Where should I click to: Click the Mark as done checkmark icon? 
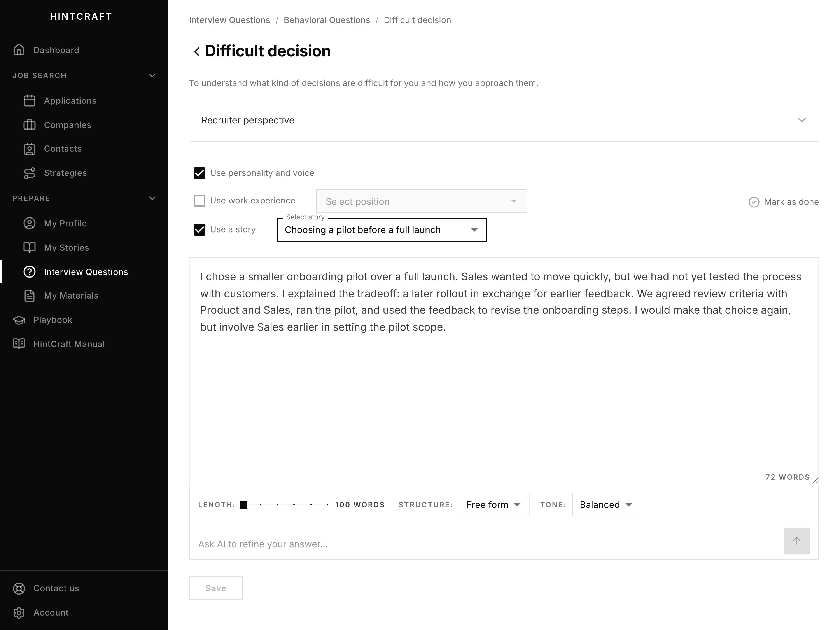[x=754, y=202]
